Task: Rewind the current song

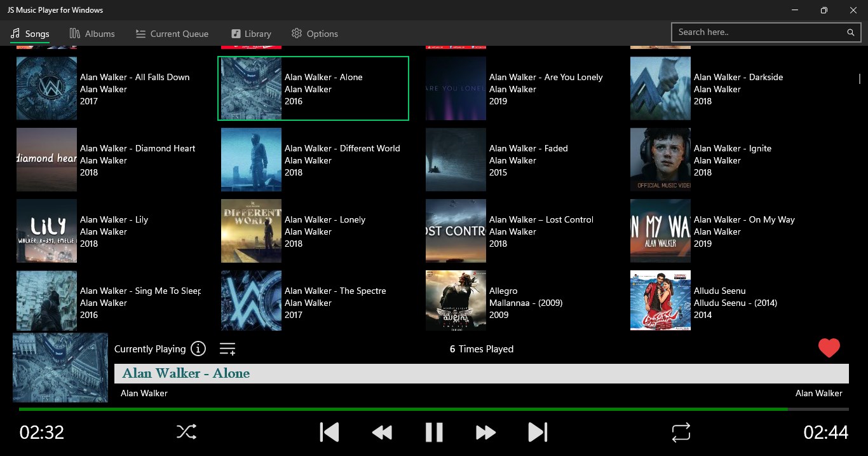Action: pyautogui.click(x=382, y=432)
